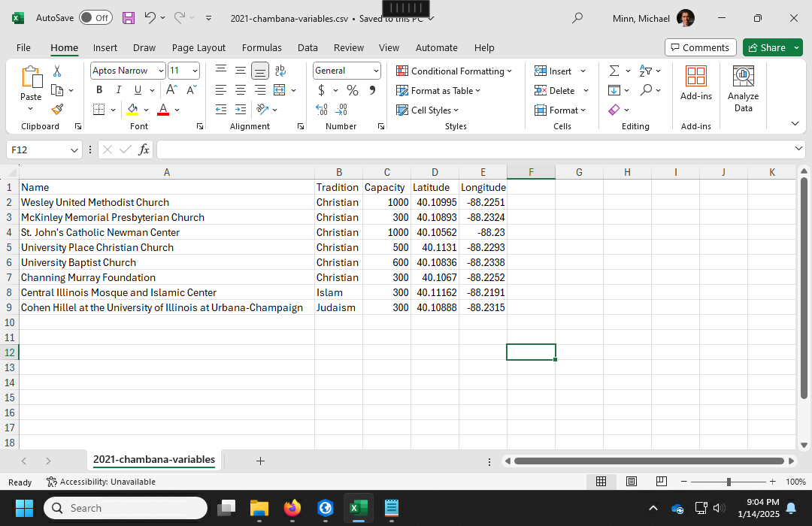Toggle Bold formatting
Image resolution: width=812 pixels, height=526 pixels.
(99, 90)
